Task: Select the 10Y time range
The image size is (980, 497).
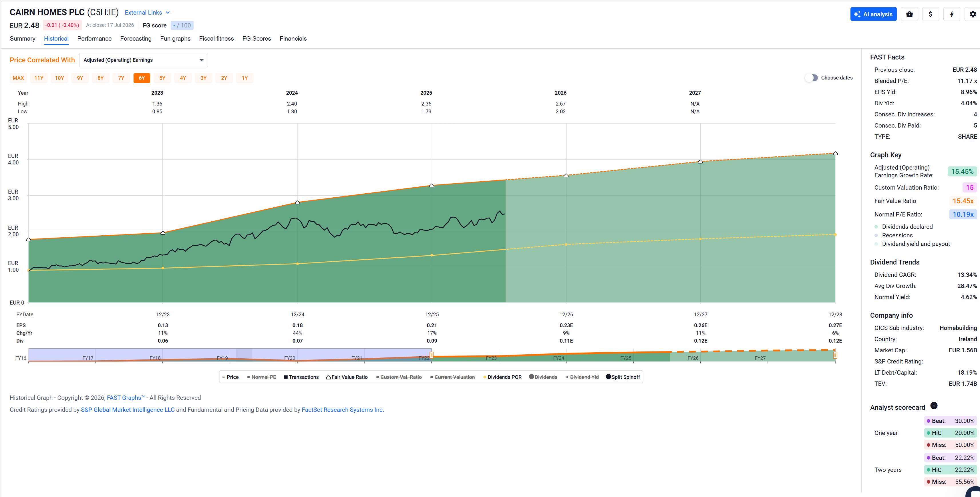Action: pos(59,78)
